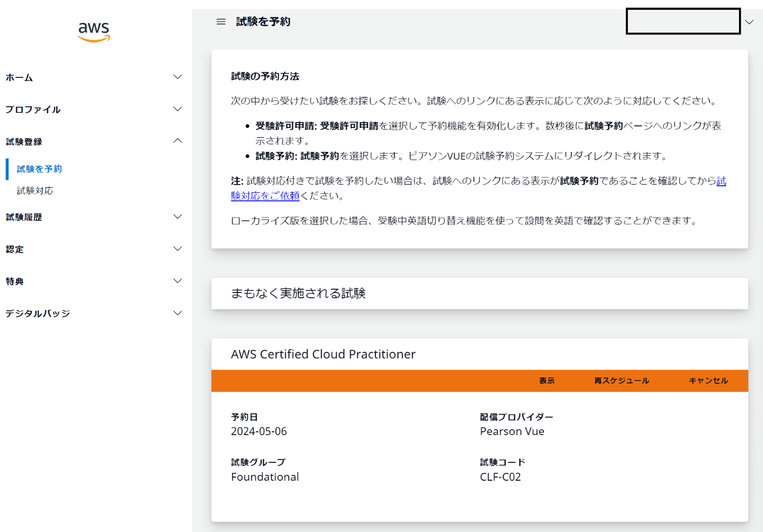Viewport: 763px width, 532px height.
Task: Open the account dropdown chevron at top right
Action: 749,22
